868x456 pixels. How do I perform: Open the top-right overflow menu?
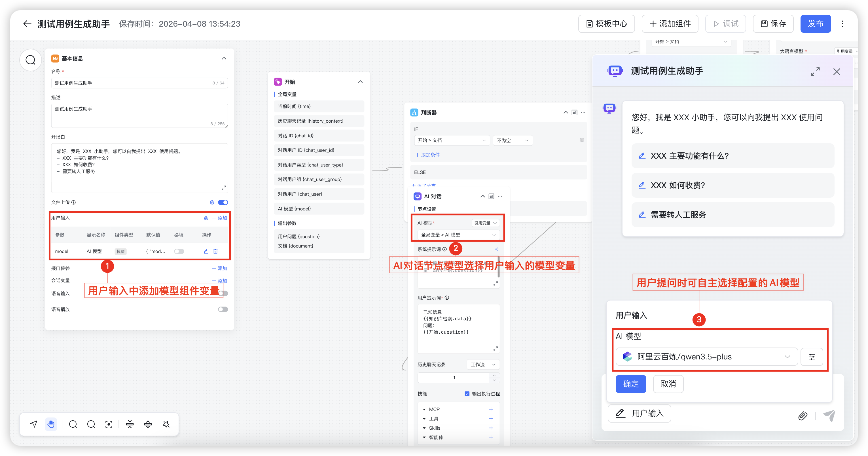842,24
